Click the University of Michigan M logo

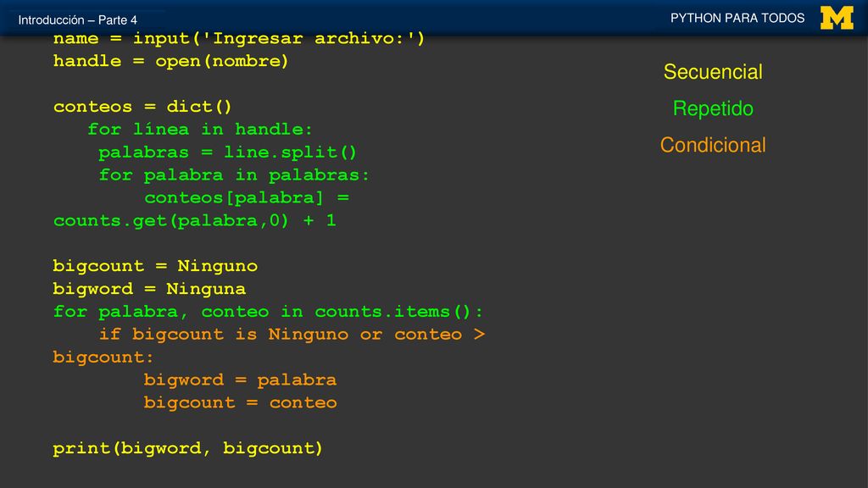(x=837, y=19)
